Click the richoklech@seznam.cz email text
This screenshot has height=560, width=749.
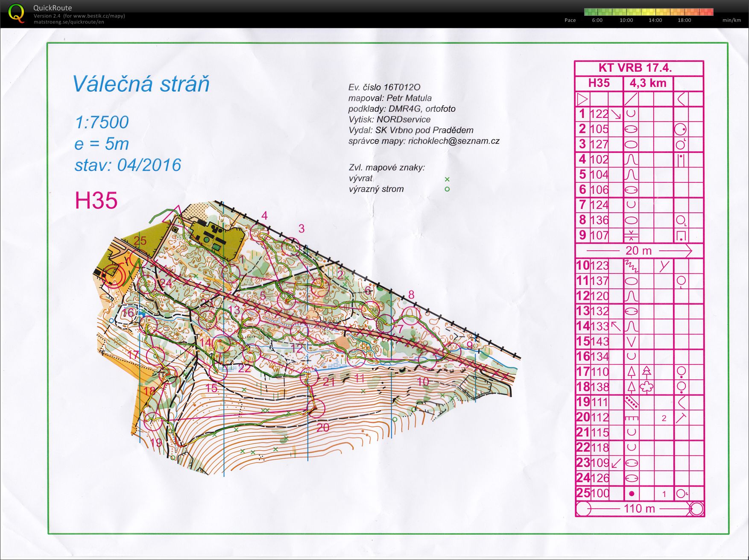453,141
